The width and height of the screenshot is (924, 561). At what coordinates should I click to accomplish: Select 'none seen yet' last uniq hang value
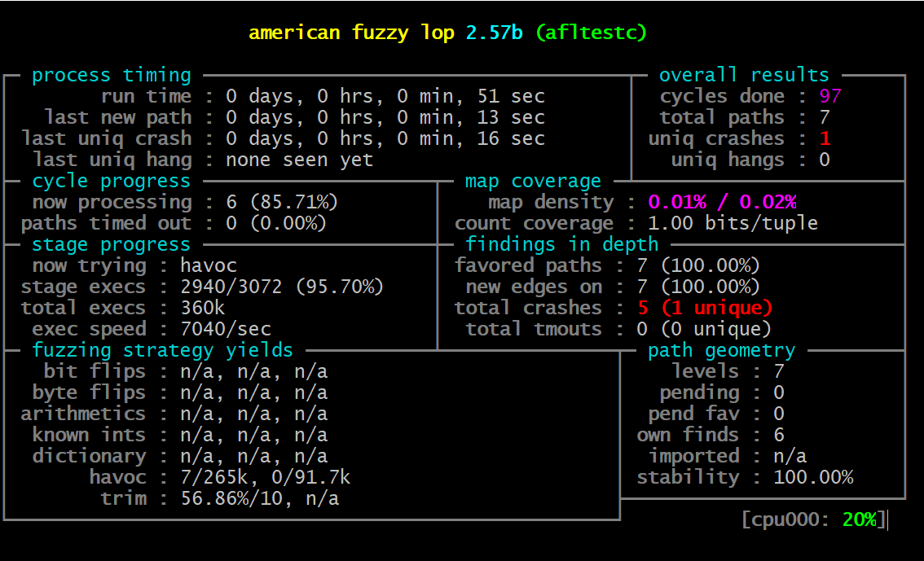(x=299, y=160)
